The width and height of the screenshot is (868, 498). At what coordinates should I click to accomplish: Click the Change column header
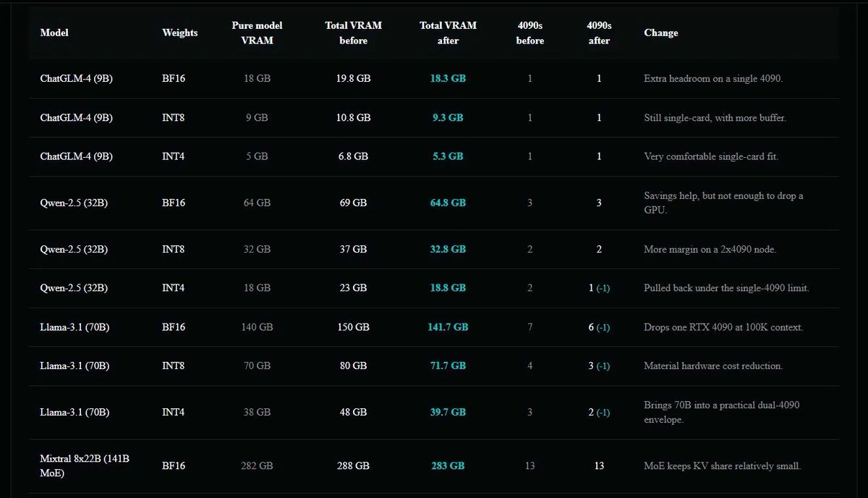660,33
